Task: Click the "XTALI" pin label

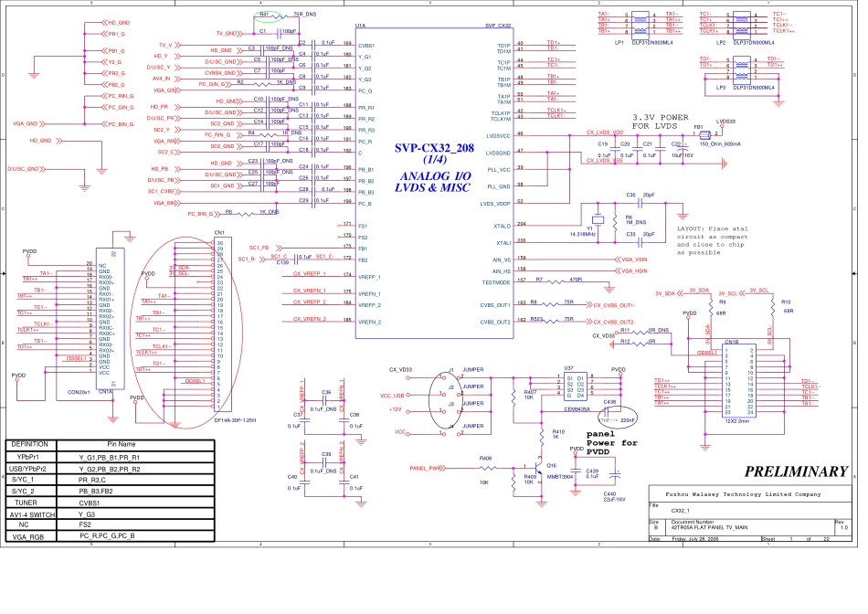Action: point(503,243)
